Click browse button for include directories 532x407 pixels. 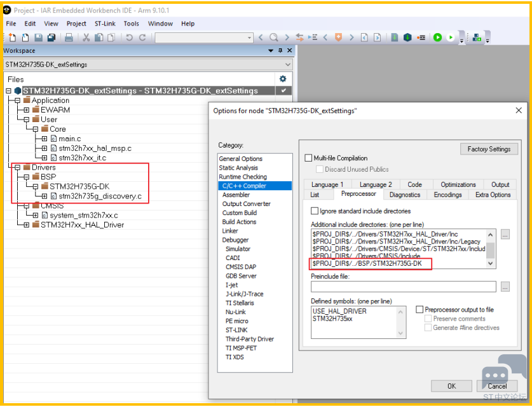point(505,234)
